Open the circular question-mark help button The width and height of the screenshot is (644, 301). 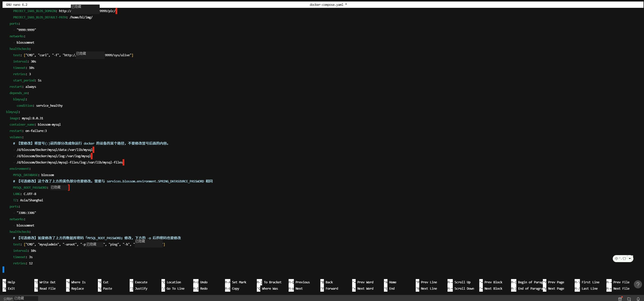coord(638,284)
